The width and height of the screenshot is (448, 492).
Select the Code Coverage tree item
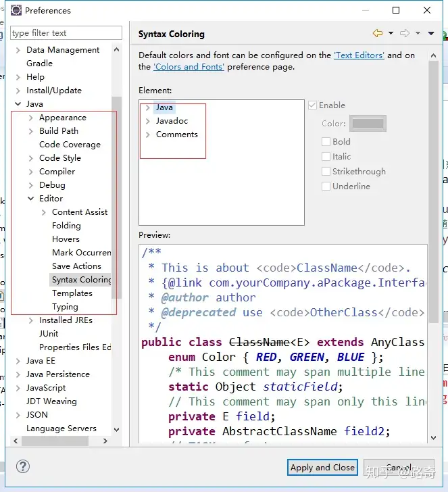pyautogui.click(x=70, y=145)
